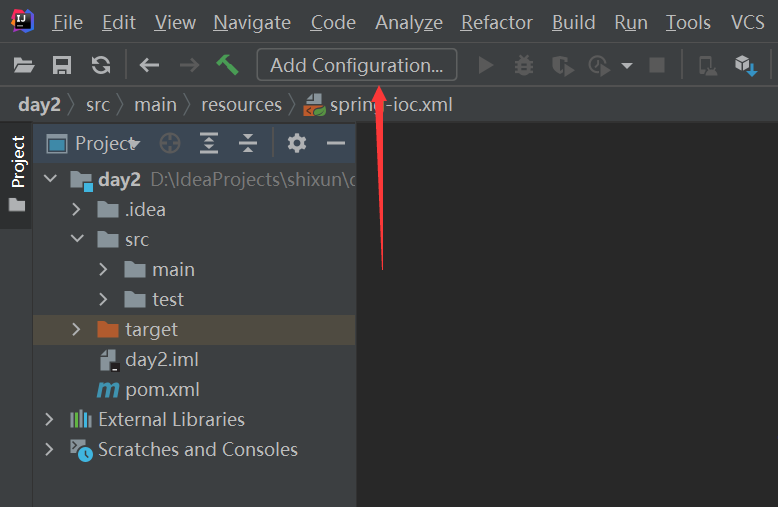Open AVD device manager icon
Viewport: 778px width, 507px height.
[x=708, y=65]
